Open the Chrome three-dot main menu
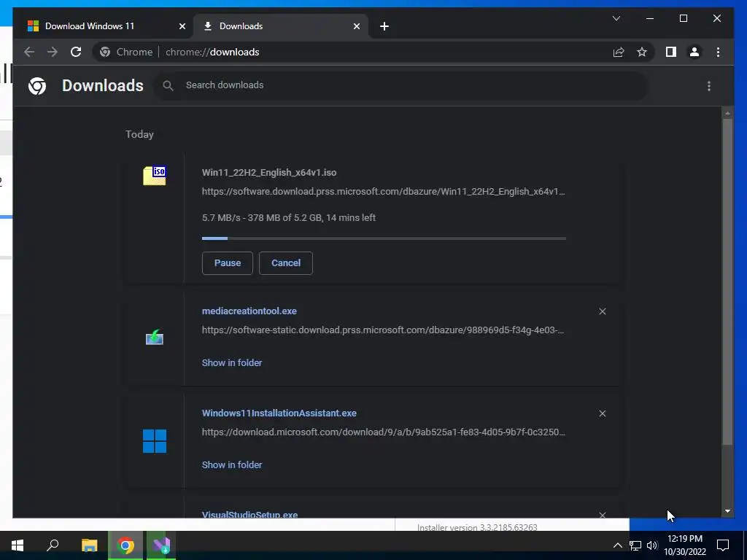 tap(718, 52)
